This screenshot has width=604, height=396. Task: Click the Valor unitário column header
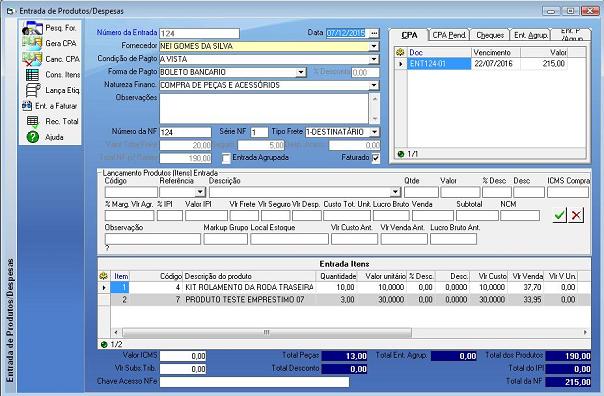coord(382,276)
